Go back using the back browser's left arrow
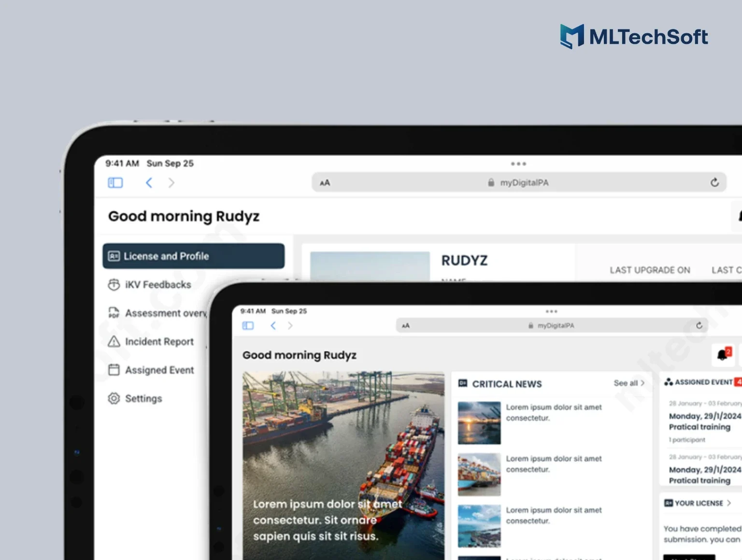Viewport: 742px width, 560px height. (149, 182)
